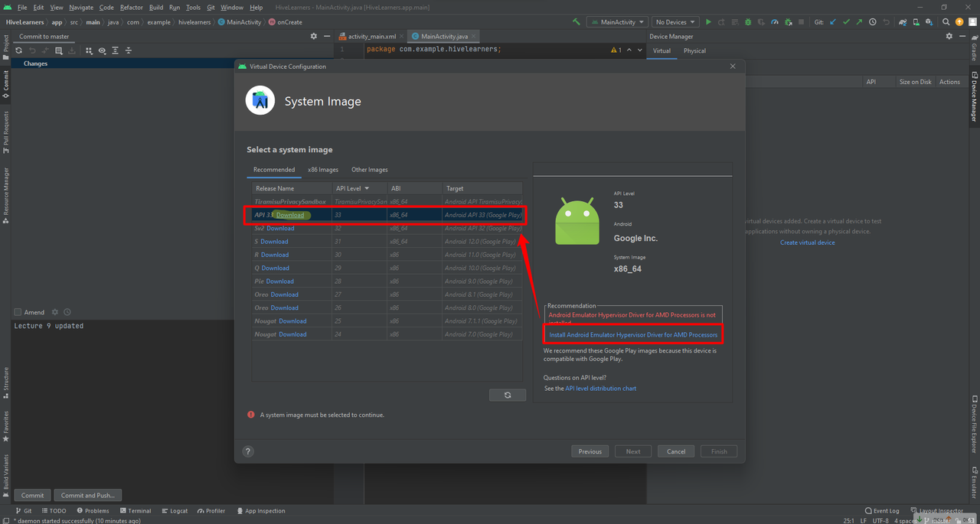Start debugging with the green bug icon

748,22
